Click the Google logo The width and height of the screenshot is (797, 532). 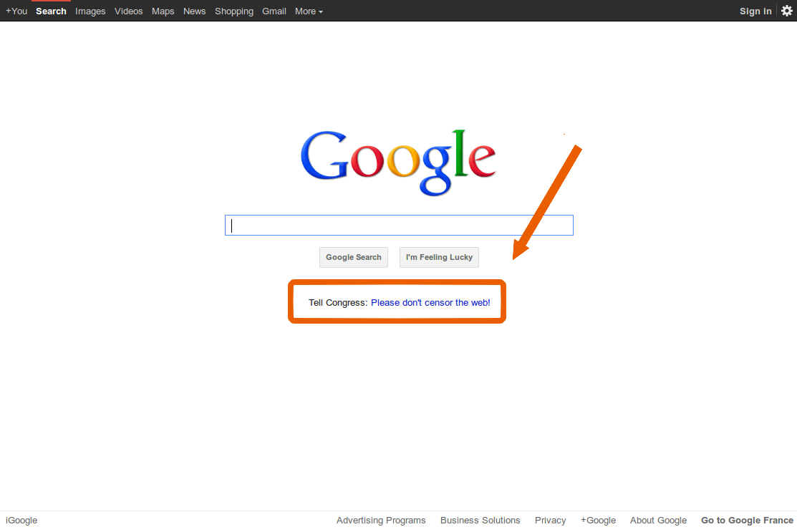pyautogui.click(x=398, y=163)
